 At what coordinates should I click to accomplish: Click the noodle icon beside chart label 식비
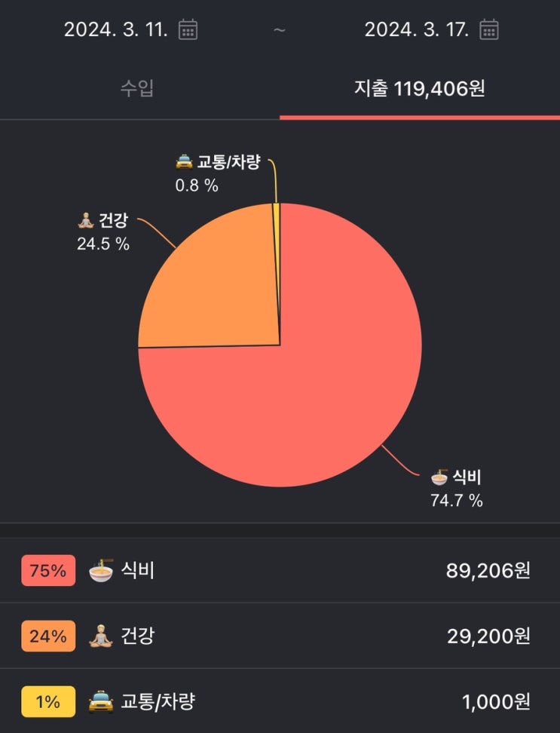[439, 477]
